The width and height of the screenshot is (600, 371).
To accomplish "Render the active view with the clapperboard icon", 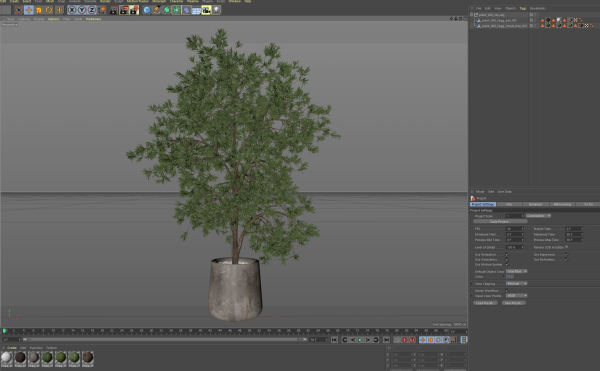I will [x=114, y=10].
